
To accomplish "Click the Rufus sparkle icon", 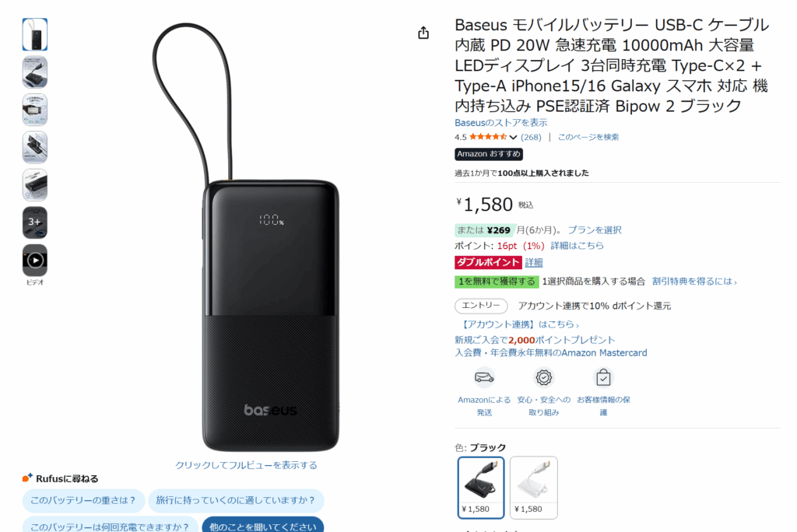I will pyautogui.click(x=27, y=478).
